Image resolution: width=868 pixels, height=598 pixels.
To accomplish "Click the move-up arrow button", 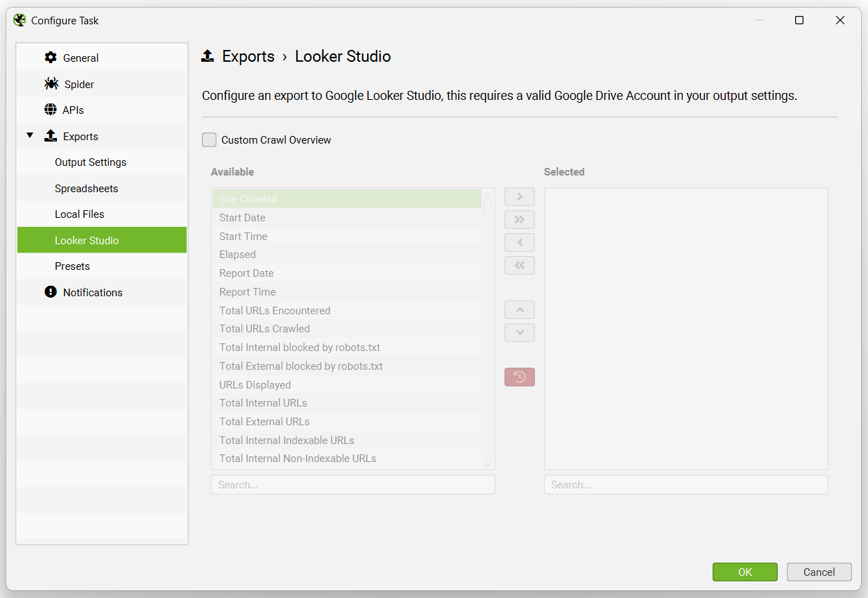I will click(x=519, y=309).
